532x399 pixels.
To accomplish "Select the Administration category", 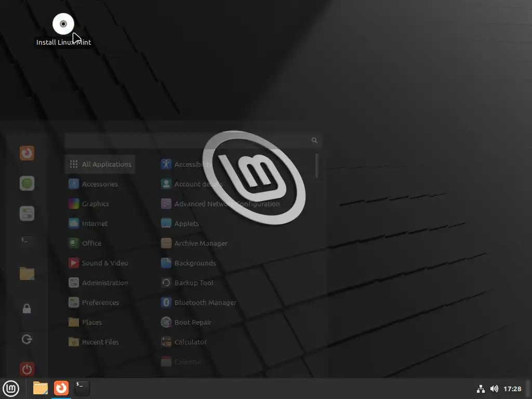I will point(100,283).
